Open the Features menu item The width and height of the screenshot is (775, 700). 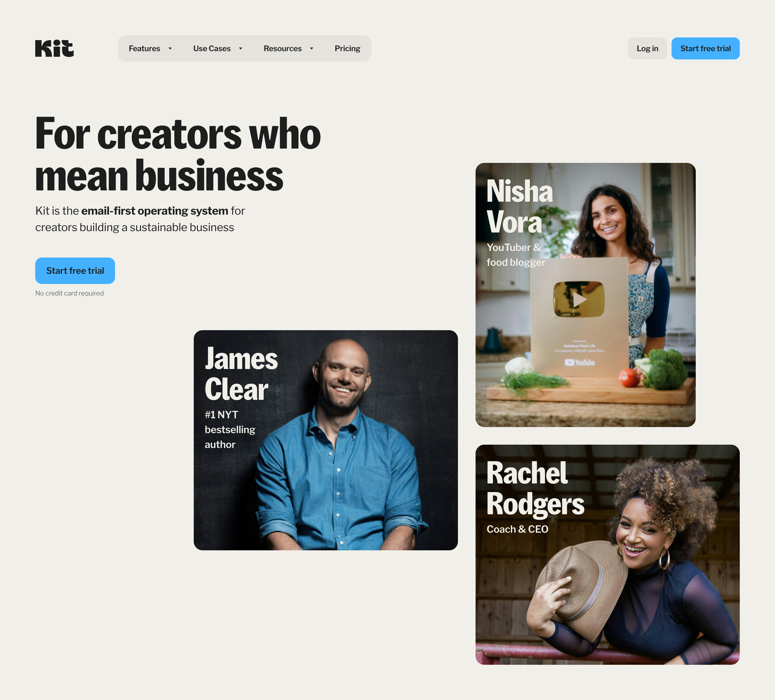click(144, 48)
